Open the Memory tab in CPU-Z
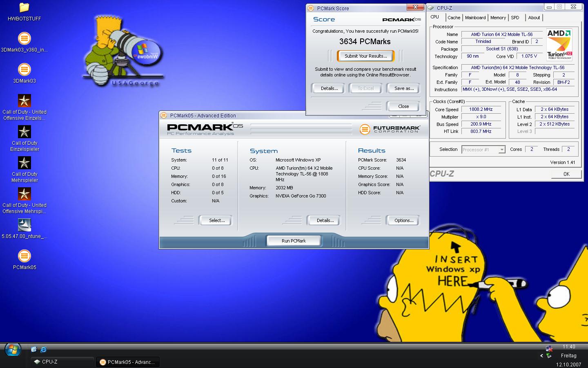588x368 pixels. 498,18
